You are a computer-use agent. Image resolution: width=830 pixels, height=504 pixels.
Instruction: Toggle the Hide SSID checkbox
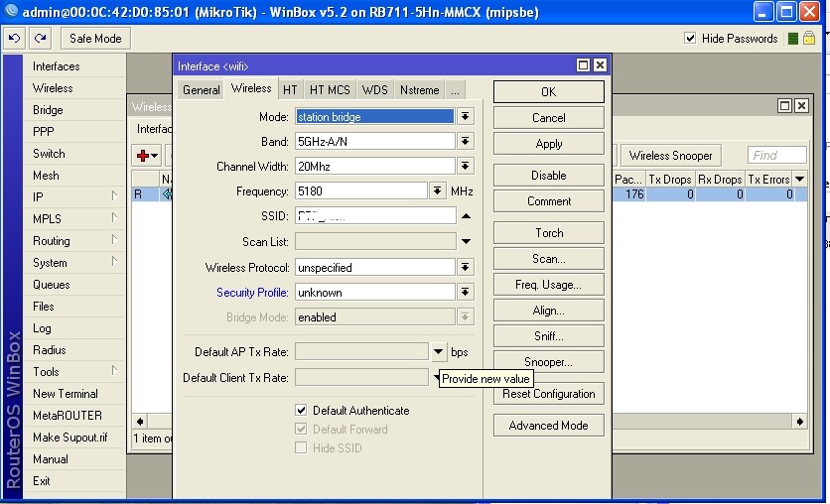coord(301,447)
